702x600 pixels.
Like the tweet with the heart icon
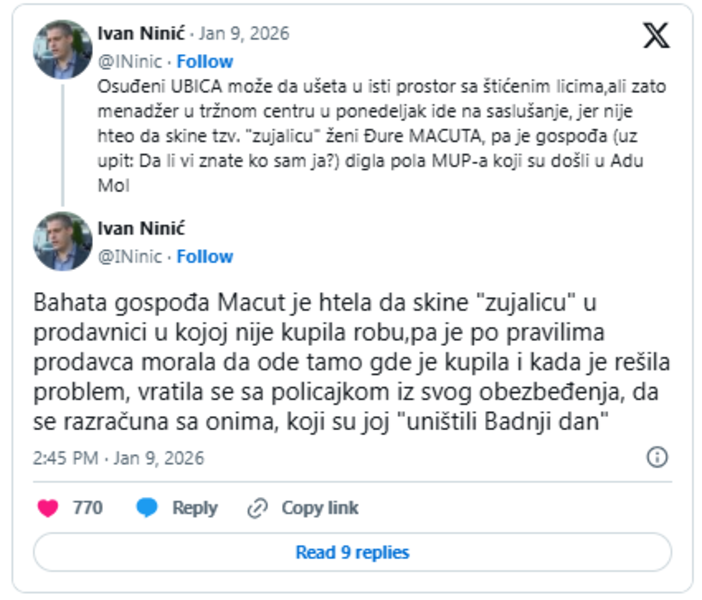pos(48,508)
